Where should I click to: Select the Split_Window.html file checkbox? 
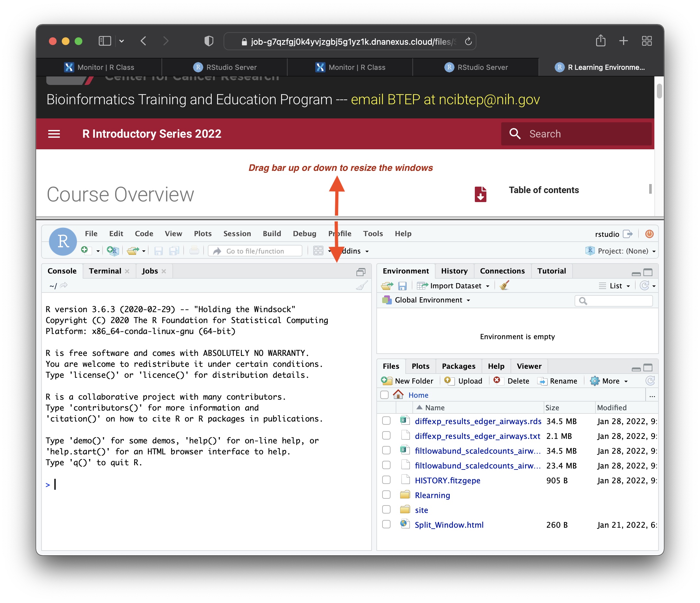(x=386, y=524)
